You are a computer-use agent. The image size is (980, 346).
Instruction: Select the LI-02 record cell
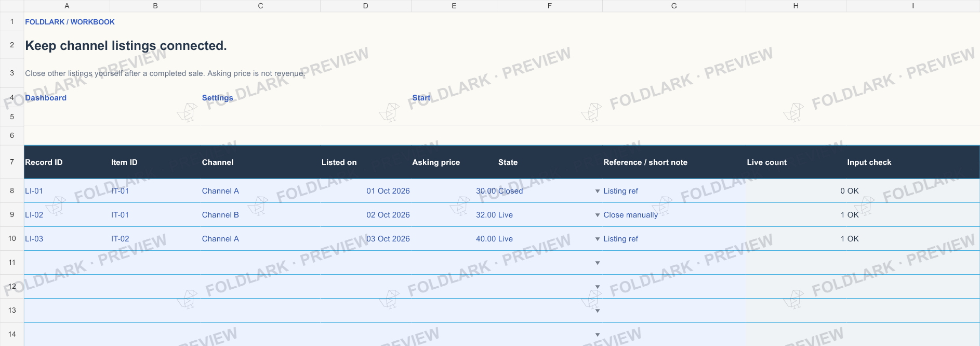coord(67,215)
